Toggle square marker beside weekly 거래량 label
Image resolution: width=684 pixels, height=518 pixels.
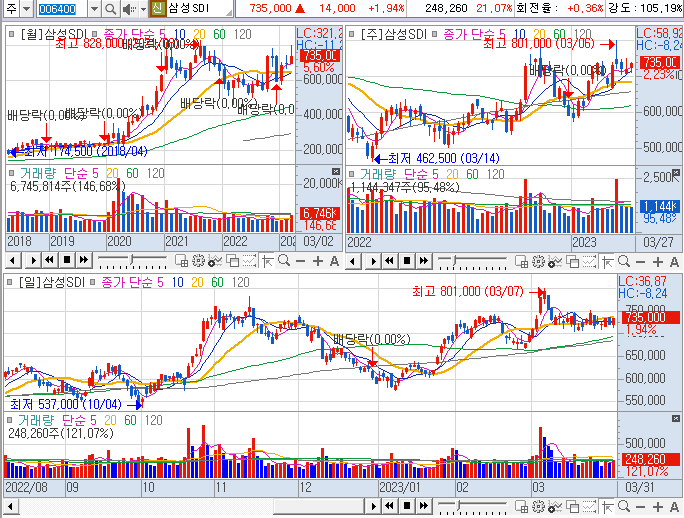(x=352, y=174)
